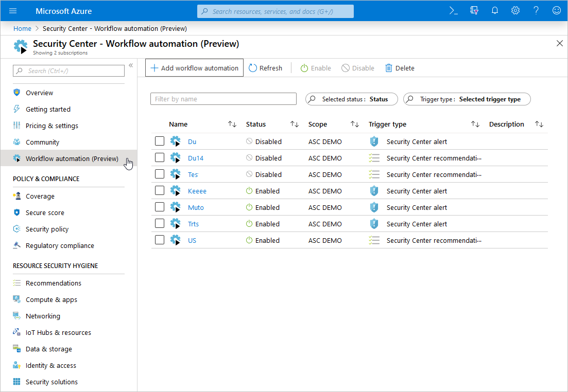Tick the checkbox for the Du row
Viewport: 568px width, 392px height.
(x=160, y=141)
